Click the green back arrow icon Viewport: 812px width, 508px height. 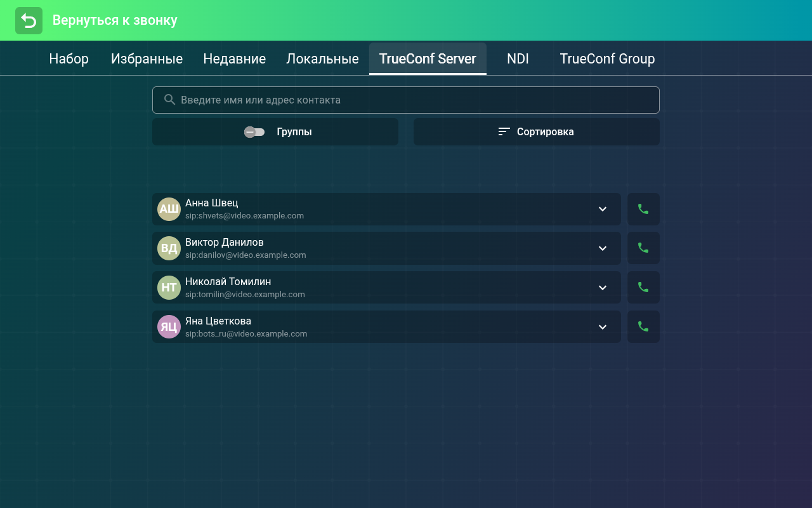point(29,20)
